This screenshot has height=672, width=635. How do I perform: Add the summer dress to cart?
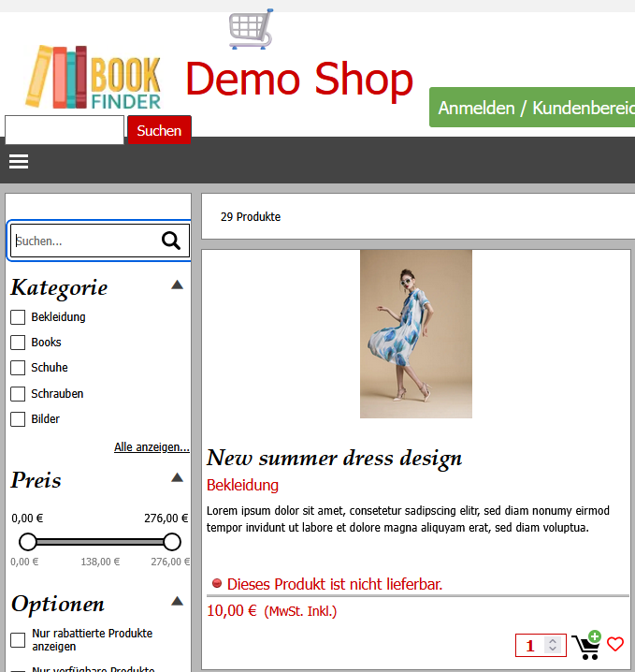[x=587, y=645]
